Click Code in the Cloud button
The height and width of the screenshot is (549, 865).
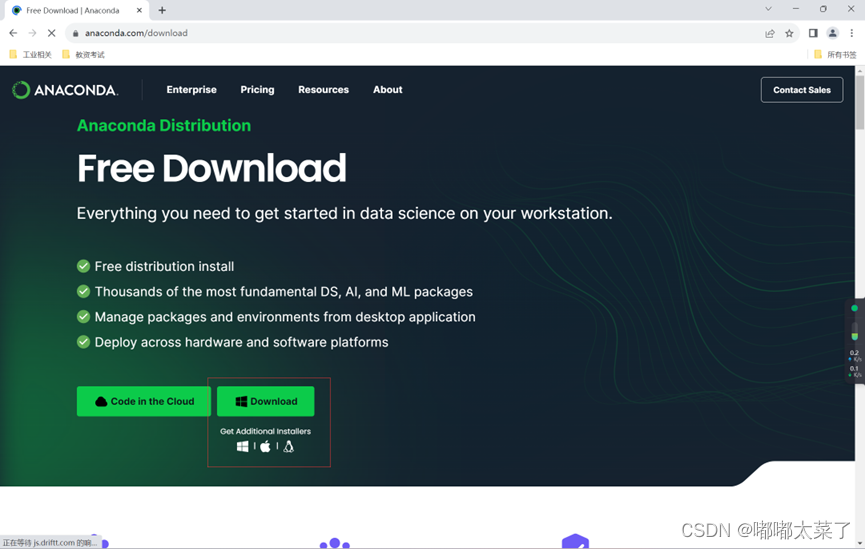[143, 401]
